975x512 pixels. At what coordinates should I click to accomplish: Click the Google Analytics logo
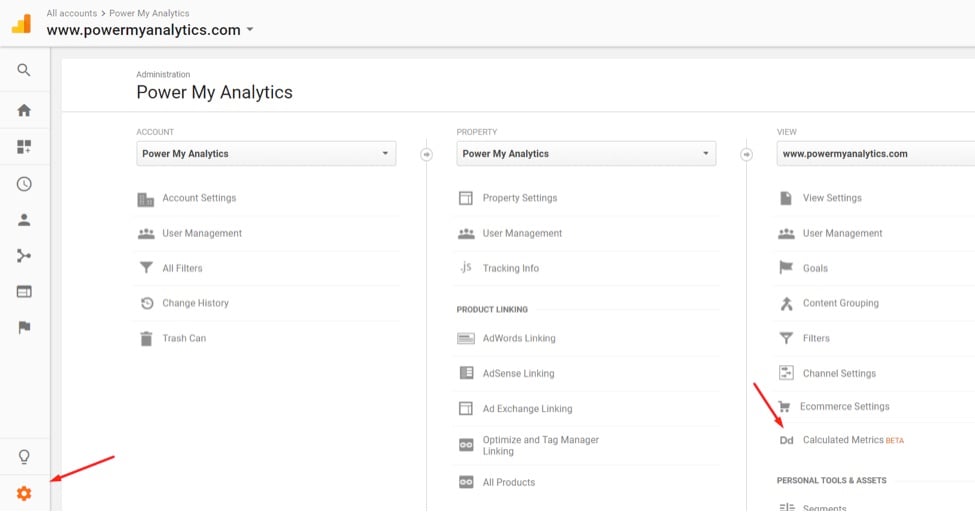click(x=21, y=24)
